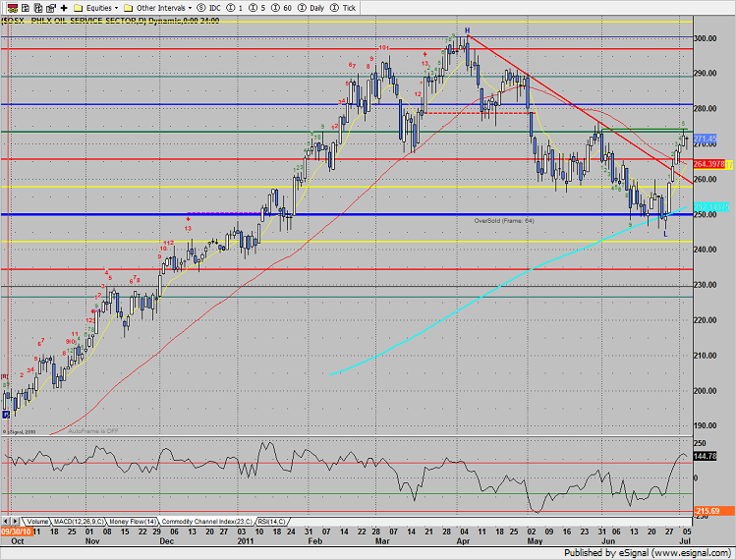The height and width of the screenshot is (560, 736).
Task: Click the Jul month label on time axis
Action: [x=686, y=541]
